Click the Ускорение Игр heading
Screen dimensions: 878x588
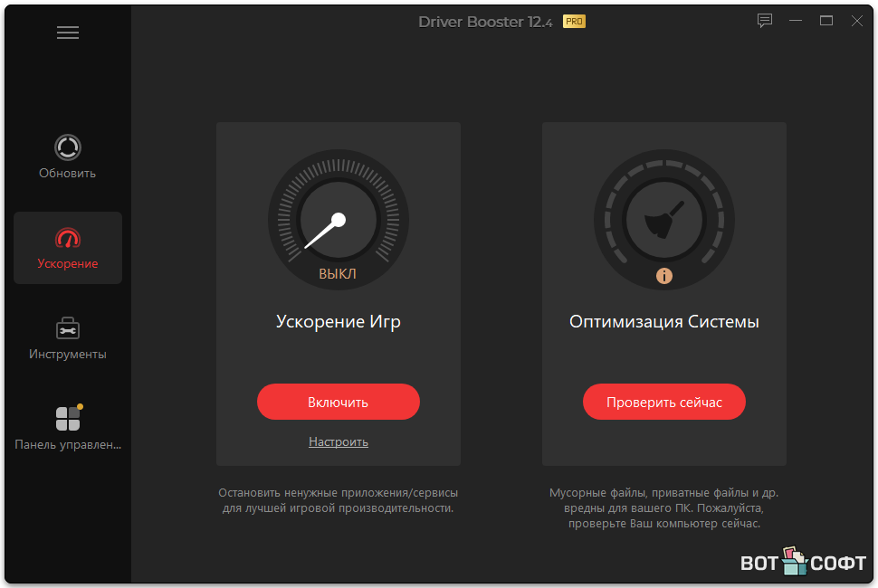pos(339,322)
